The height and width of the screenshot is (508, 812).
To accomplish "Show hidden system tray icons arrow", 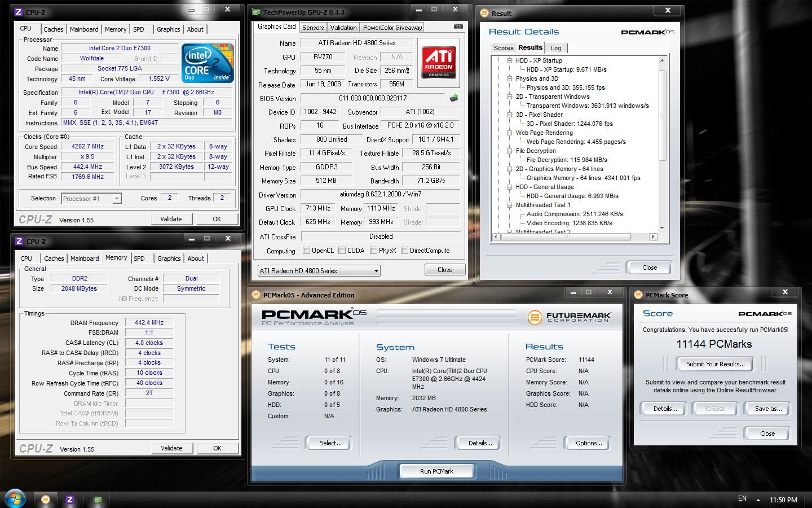I will (x=758, y=500).
